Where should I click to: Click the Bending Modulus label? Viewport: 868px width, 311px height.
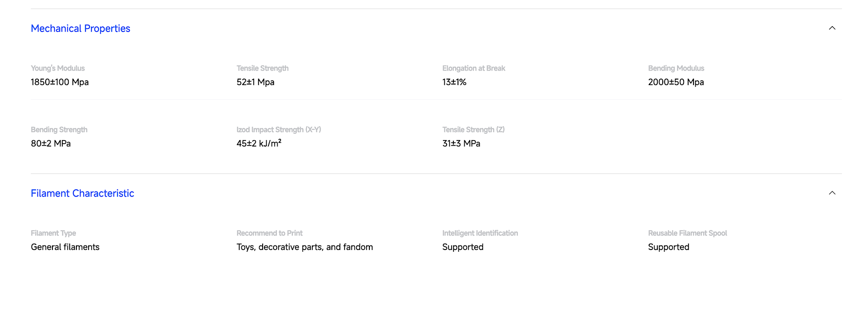tap(676, 68)
